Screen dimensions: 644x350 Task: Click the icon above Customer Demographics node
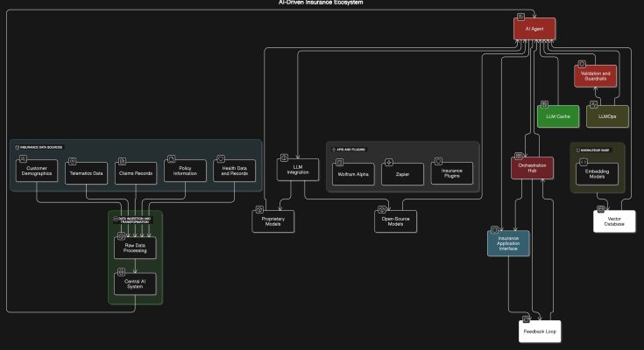tap(22, 160)
